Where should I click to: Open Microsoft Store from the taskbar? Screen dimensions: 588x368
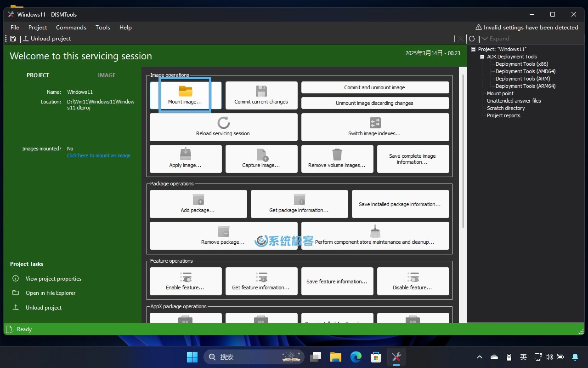click(376, 356)
